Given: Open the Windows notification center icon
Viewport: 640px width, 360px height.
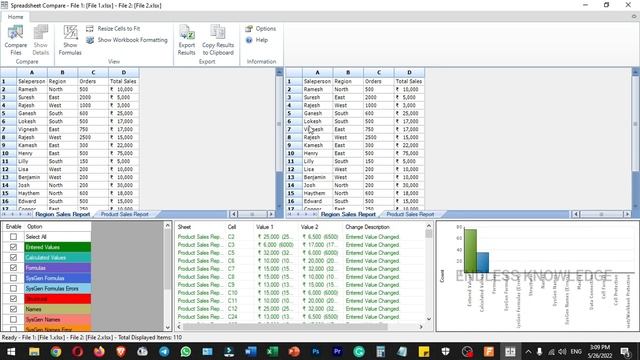Looking at the screenshot, I should point(626,351).
